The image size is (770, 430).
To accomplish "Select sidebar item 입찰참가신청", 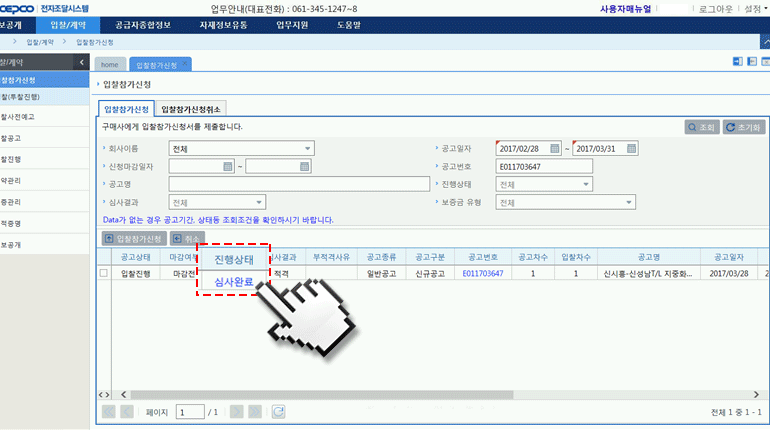I will coord(44,80).
